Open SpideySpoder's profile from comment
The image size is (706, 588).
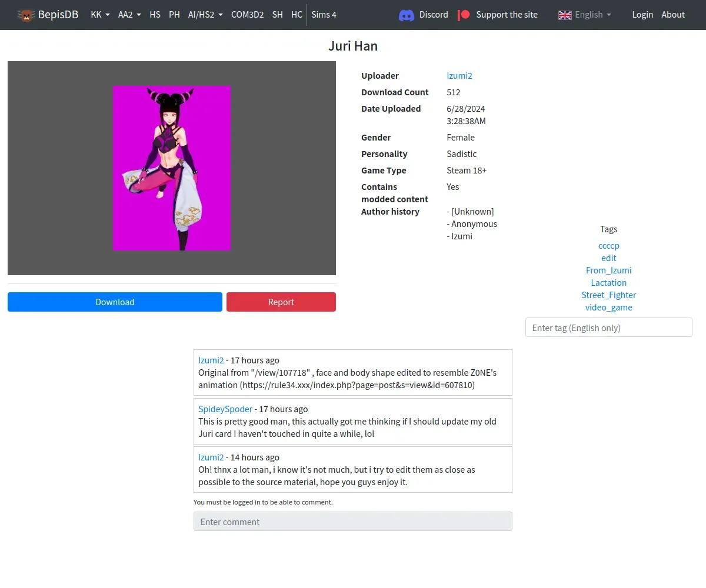[225, 409]
